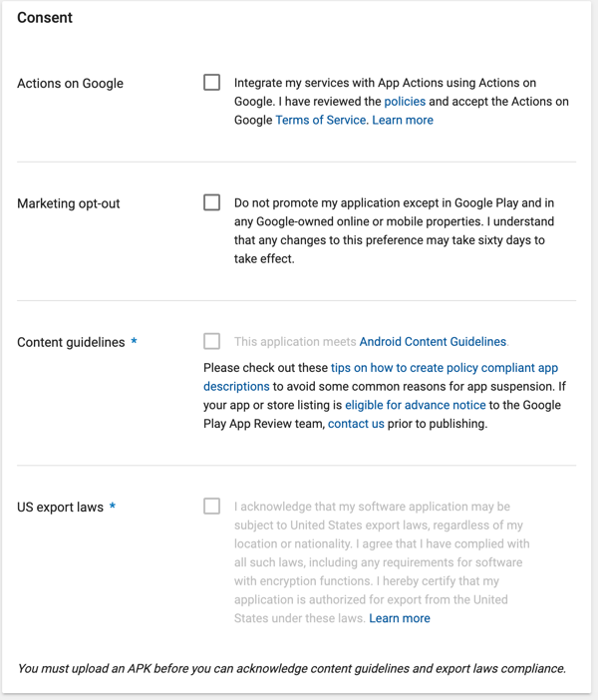The width and height of the screenshot is (598, 700).
Task: Click the contact us link
Action: point(356,424)
